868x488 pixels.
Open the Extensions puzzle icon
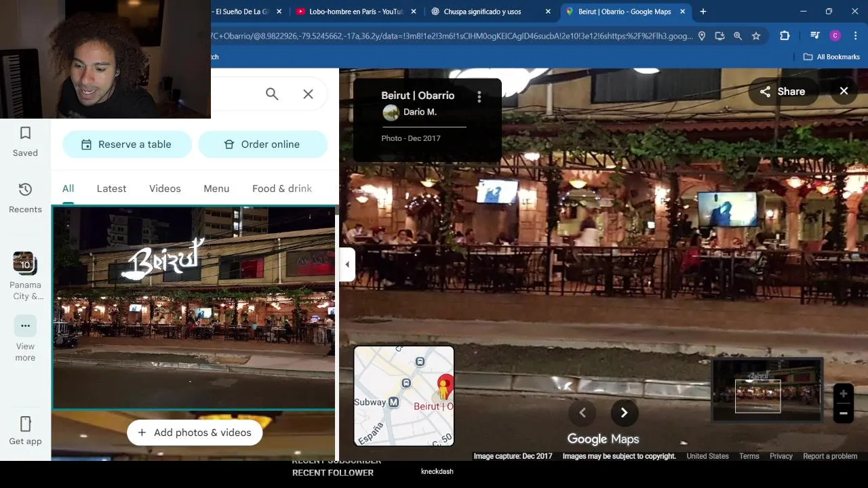pyautogui.click(x=785, y=36)
